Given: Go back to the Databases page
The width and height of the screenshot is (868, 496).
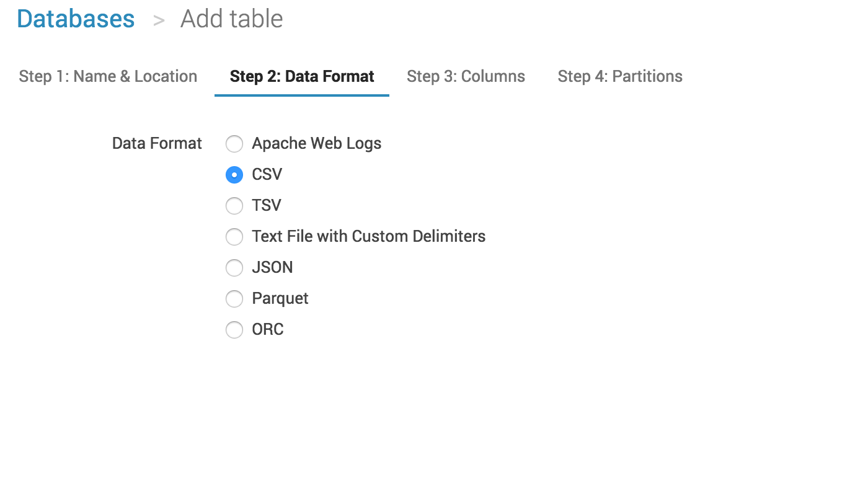Looking at the screenshot, I should click(76, 19).
